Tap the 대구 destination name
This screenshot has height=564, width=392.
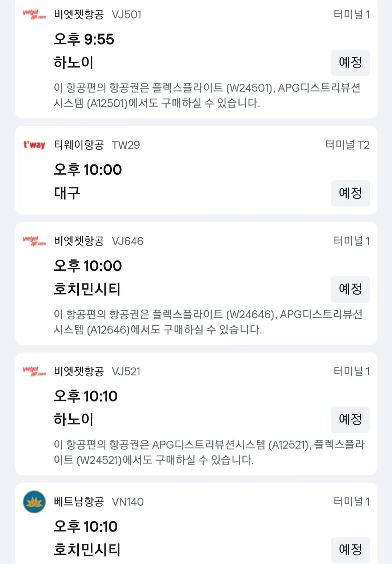tap(67, 193)
